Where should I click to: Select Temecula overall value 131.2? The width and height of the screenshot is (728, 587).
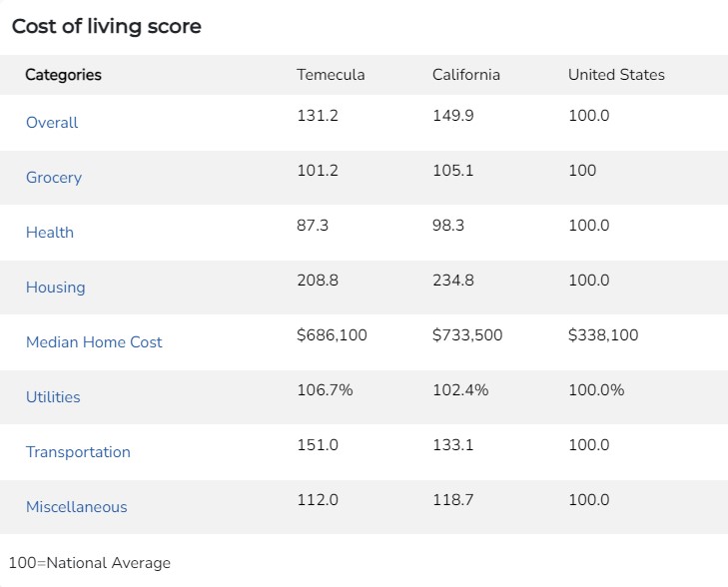coord(318,115)
